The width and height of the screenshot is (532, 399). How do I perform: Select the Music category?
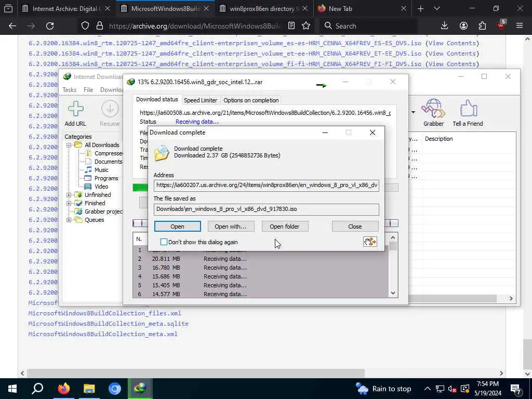click(97, 170)
